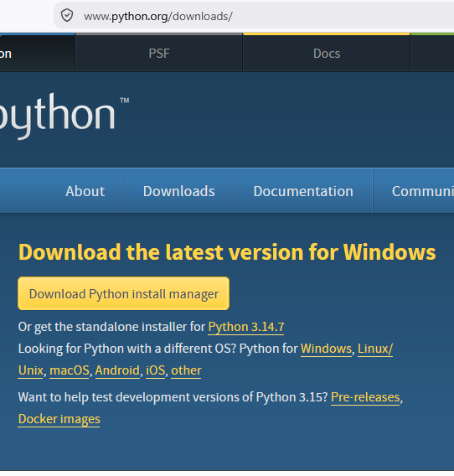Viewport: 454px width, 476px height.
Task: Open the Android downloads link
Action: point(117,370)
